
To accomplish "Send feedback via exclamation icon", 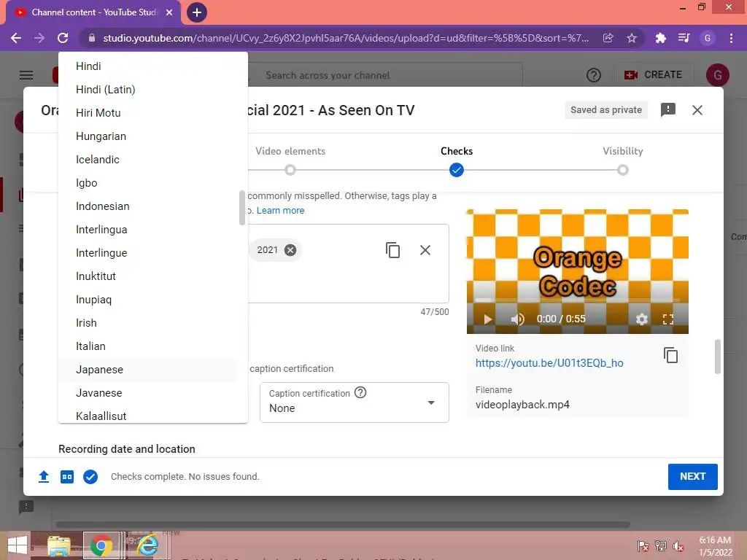I will coord(668,110).
